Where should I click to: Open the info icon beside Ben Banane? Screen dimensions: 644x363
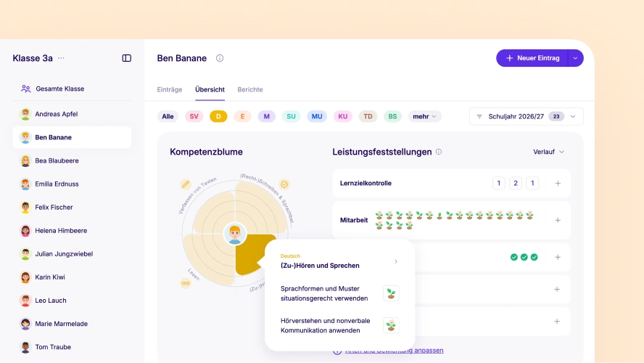220,58
